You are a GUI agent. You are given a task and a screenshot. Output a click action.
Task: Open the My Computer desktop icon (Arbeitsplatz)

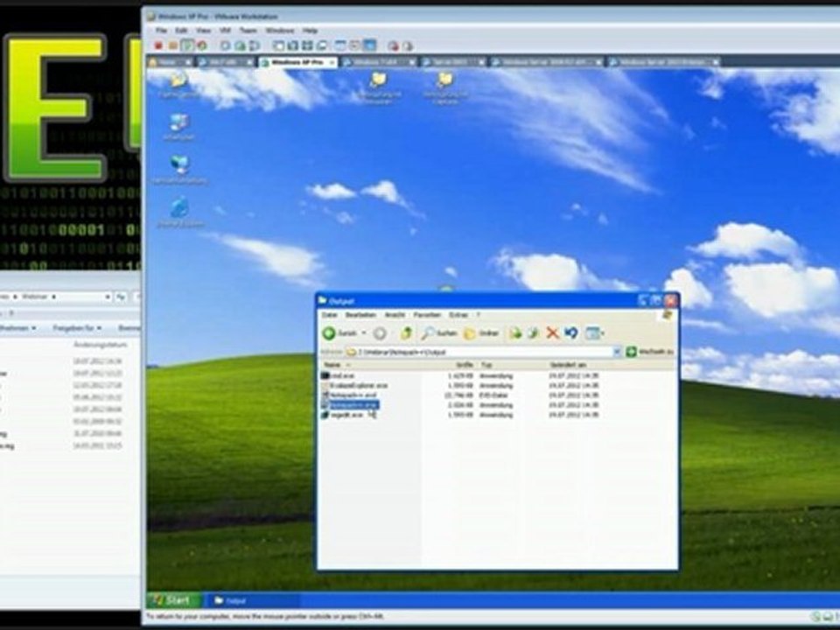pos(178,126)
